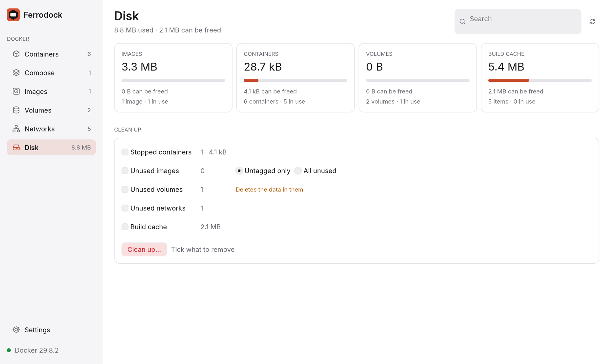Click the 'Tick what to remove' hint
610x364 pixels.
pos(203,250)
